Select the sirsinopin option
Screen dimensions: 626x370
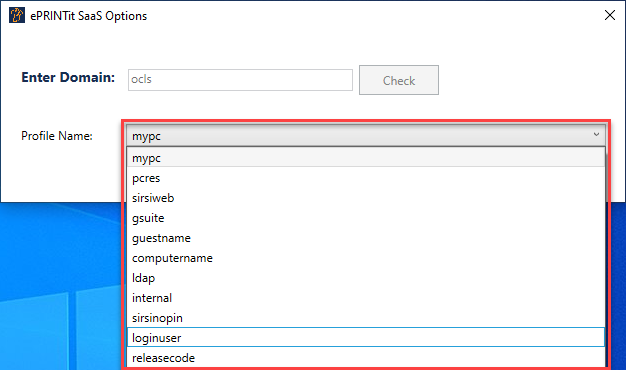pyautogui.click(x=366, y=318)
